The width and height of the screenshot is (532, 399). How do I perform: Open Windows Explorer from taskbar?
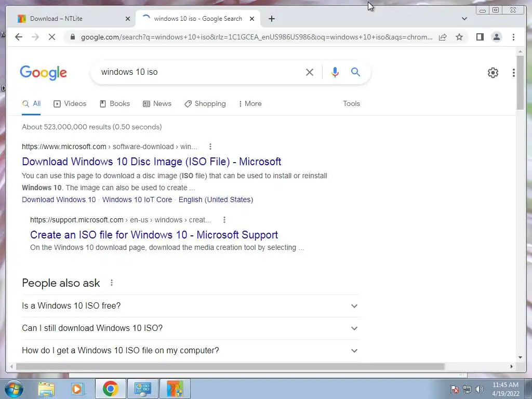(46, 389)
